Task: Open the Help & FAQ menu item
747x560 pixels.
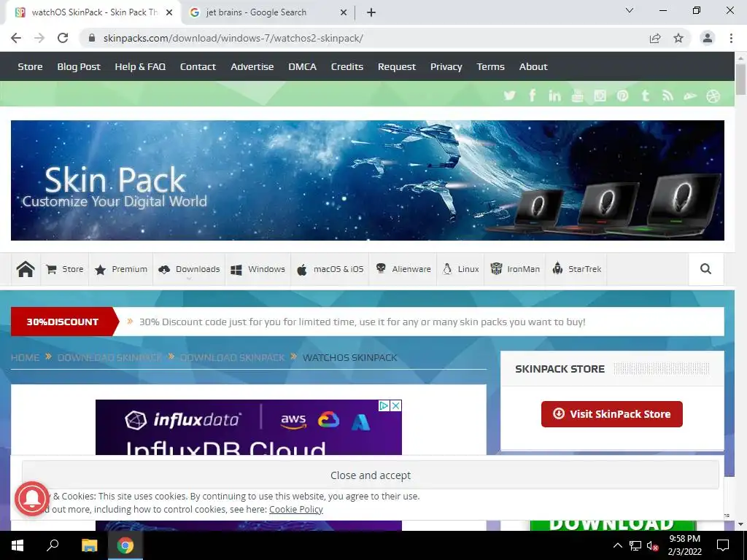Action: 140,66
